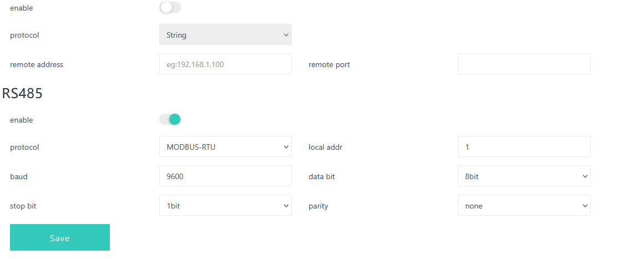The height and width of the screenshot is (259, 644).
Task: Click the "parity" label text
Action: coord(318,206)
